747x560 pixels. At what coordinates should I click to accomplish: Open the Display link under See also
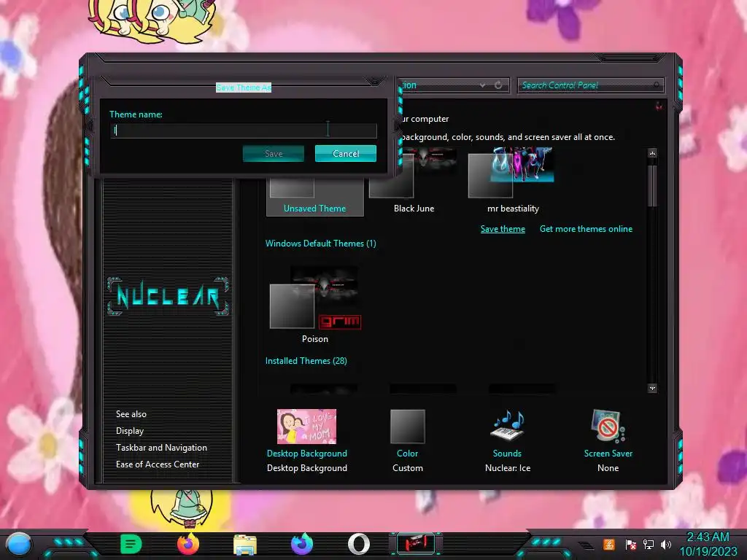tap(130, 431)
